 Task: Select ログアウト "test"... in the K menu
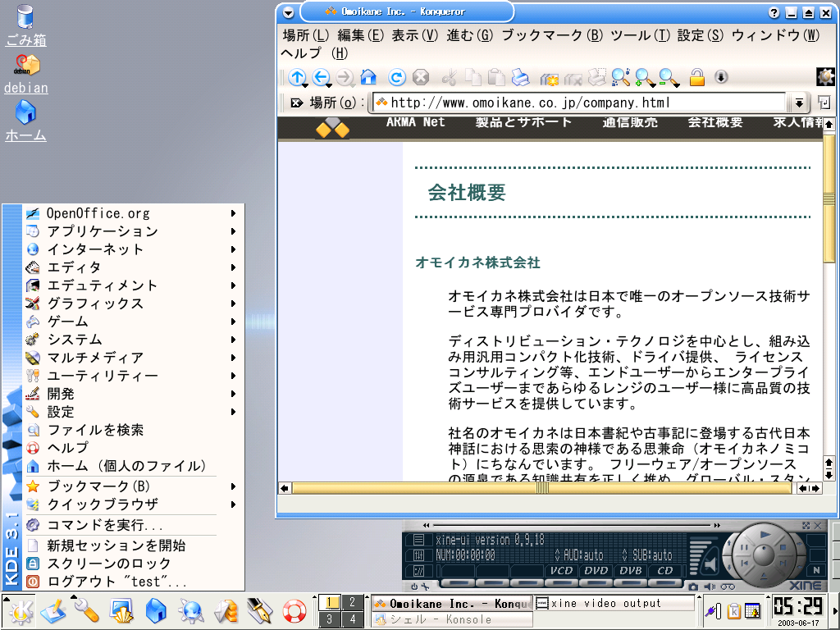click(134, 582)
